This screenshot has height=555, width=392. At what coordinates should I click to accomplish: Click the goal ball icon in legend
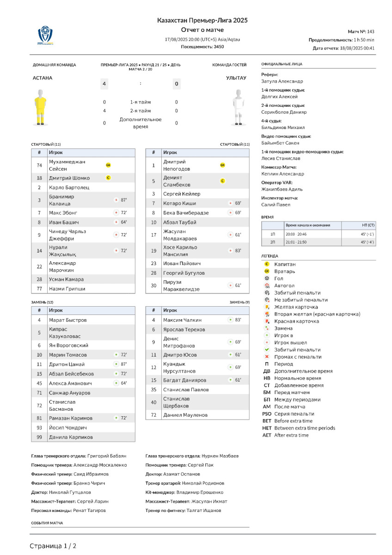tap(267, 278)
